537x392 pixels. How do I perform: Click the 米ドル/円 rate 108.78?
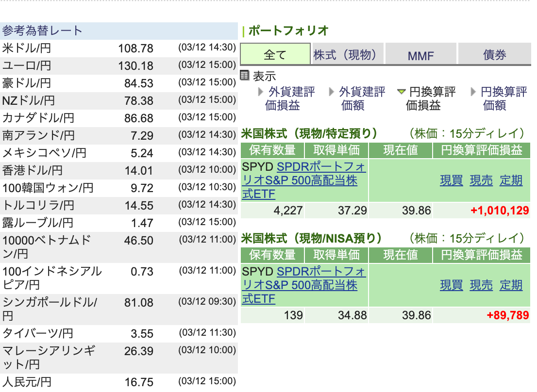pos(135,48)
